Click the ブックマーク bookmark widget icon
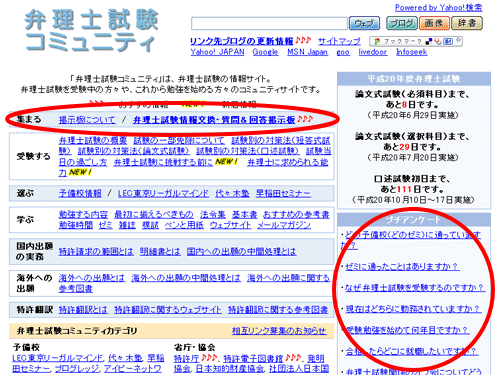500x375 pixels. 416,41
